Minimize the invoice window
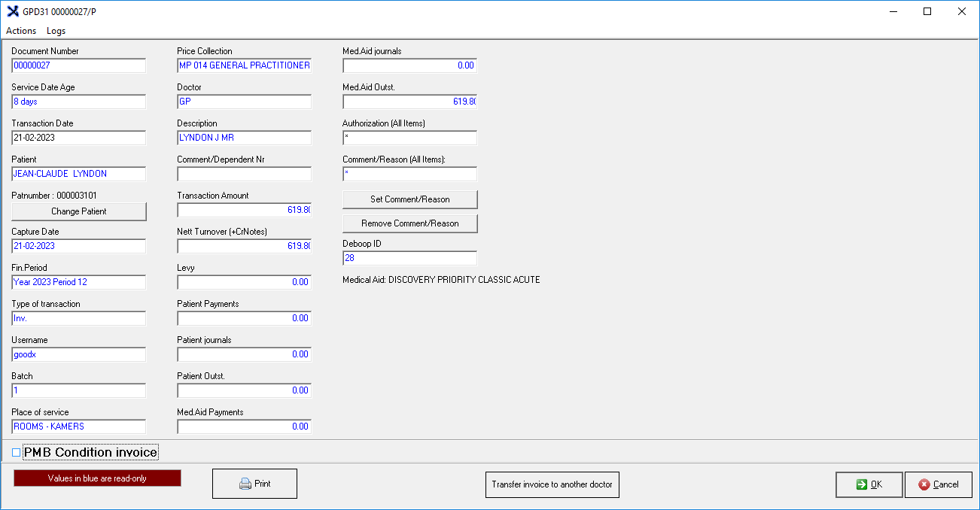The image size is (980, 510). click(893, 11)
